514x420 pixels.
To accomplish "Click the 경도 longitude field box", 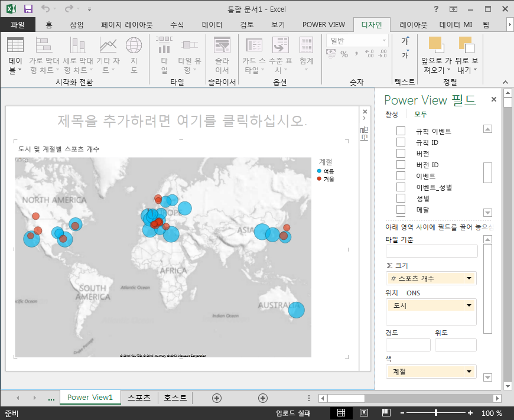I will pyautogui.click(x=408, y=345).
